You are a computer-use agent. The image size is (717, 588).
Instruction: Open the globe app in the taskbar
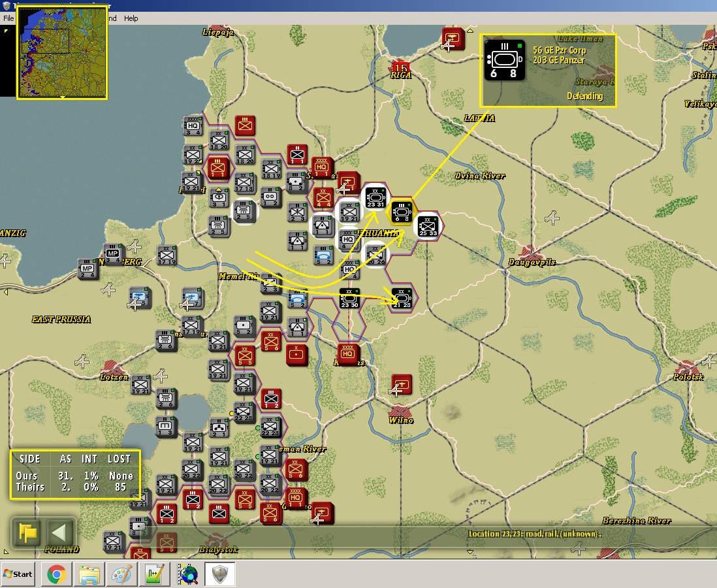(188, 574)
